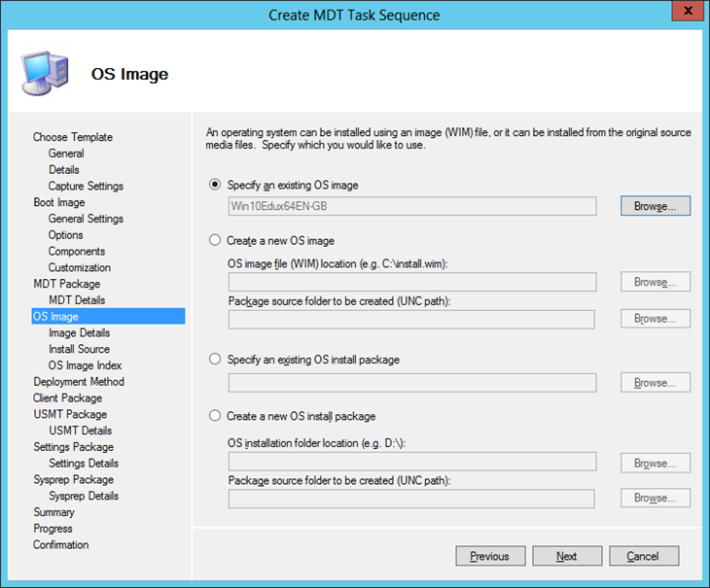Browse for the existing OS image
This screenshot has height=588, width=710.
pyautogui.click(x=655, y=206)
